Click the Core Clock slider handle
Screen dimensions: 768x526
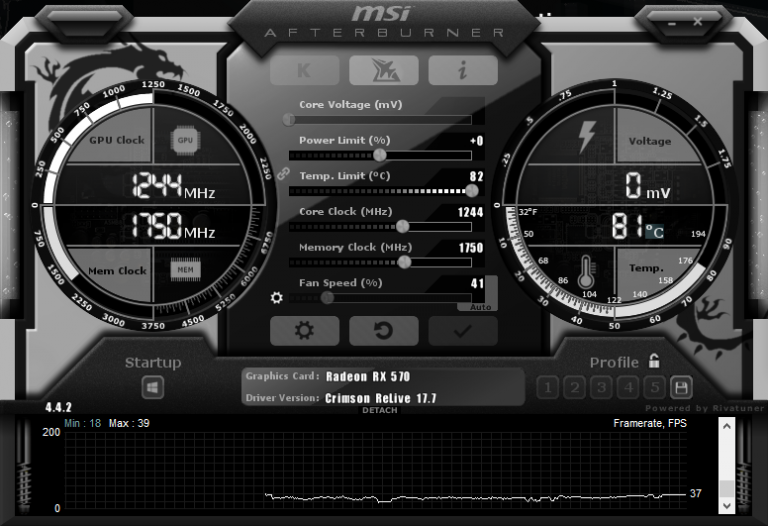click(x=402, y=226)
